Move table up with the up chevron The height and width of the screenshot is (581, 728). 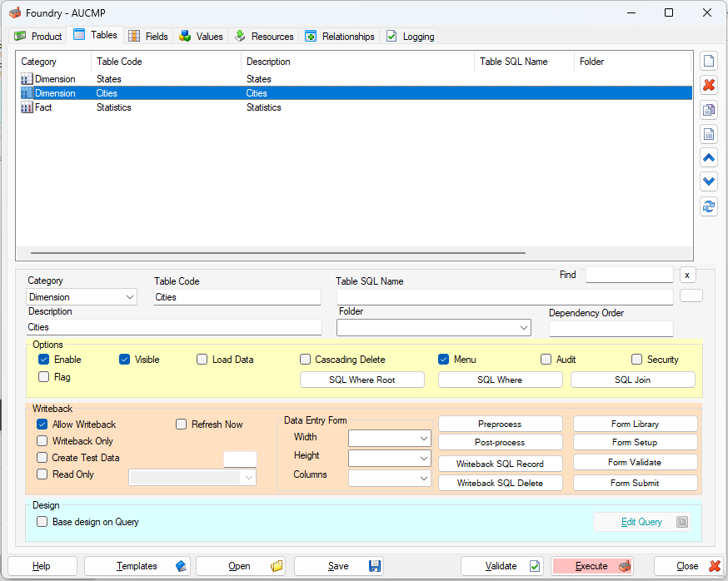coord(709,158)
